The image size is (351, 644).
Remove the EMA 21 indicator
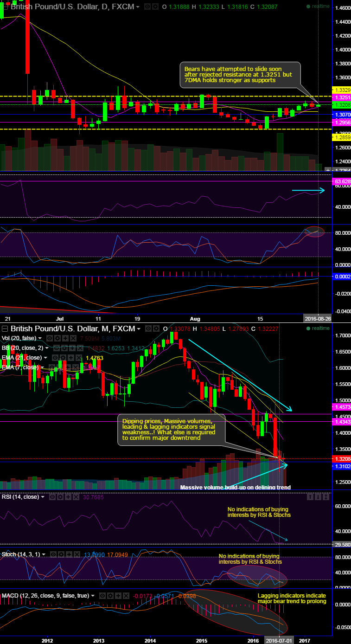pyautogui.click(x=78, y=358)
